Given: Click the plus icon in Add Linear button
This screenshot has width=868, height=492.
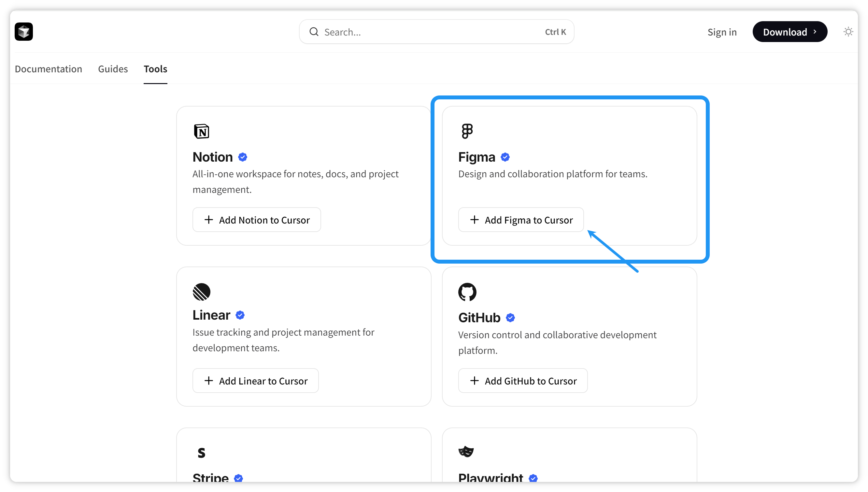Looking at the screenshot, I should click(x=209, y=381).
